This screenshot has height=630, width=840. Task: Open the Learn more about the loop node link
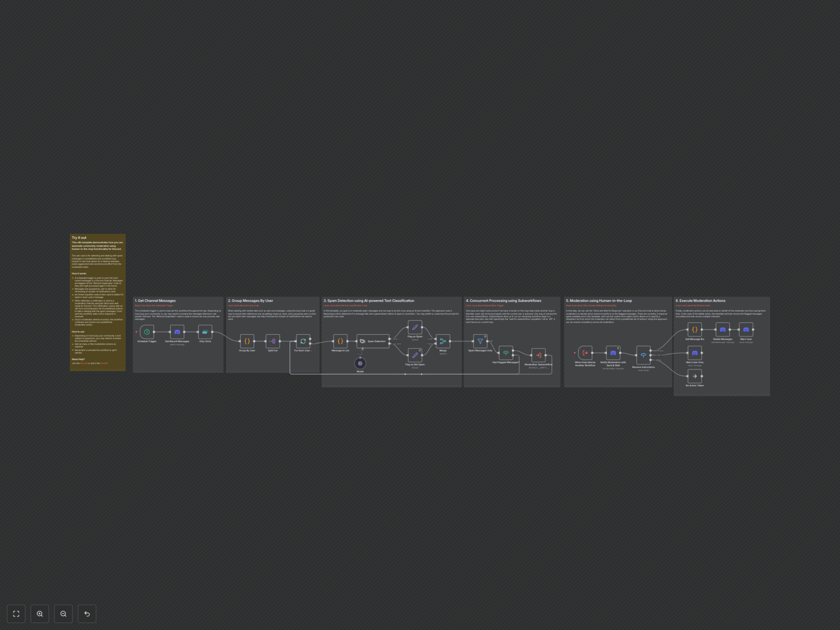(243, 305)
